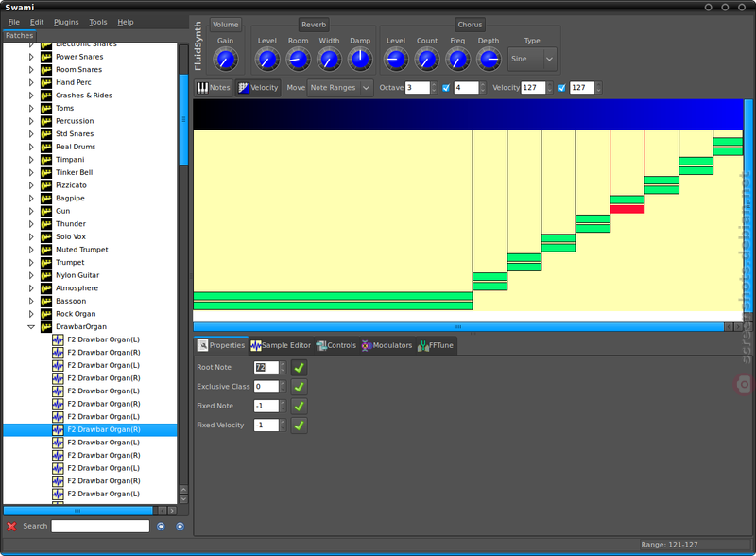Click the Chorus Freq knob
Image resolution: width=756 pixels, height=556 pixels.
pos(457,60)
